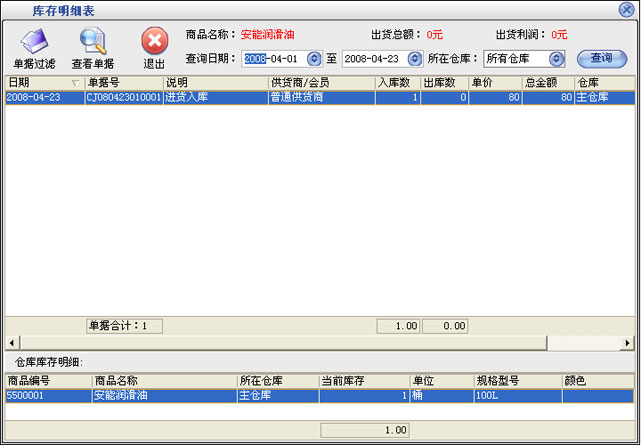Click the 当前库存 column header
641x445 pixels.
click(x=363, y=381)
